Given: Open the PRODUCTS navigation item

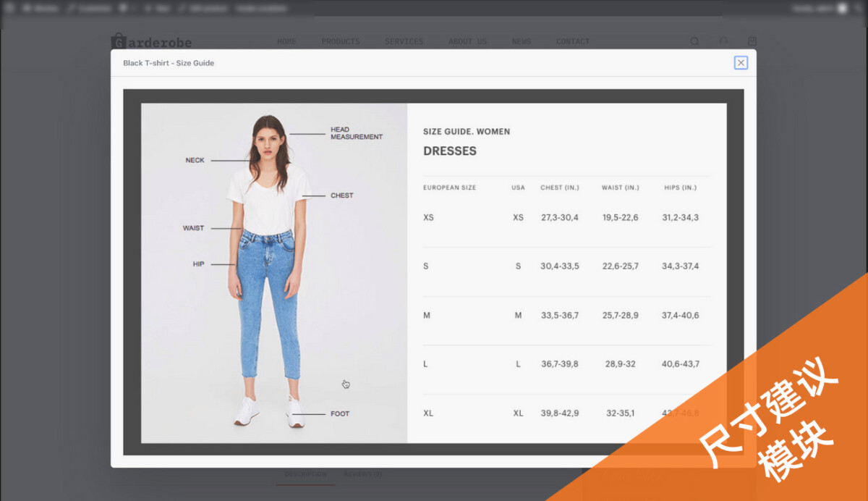Looking at the screenshot, I should coord(341,42).
